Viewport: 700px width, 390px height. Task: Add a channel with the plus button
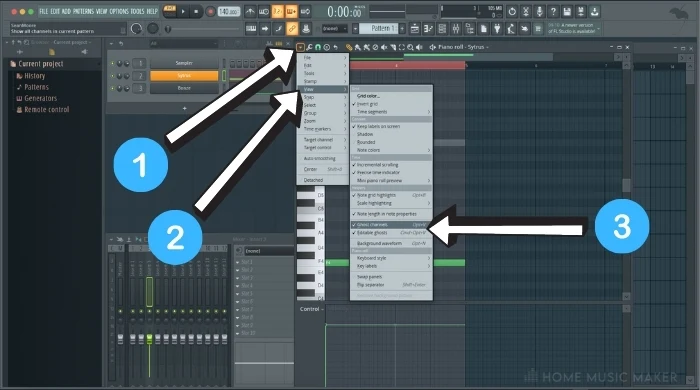click(x=185, y=108)
